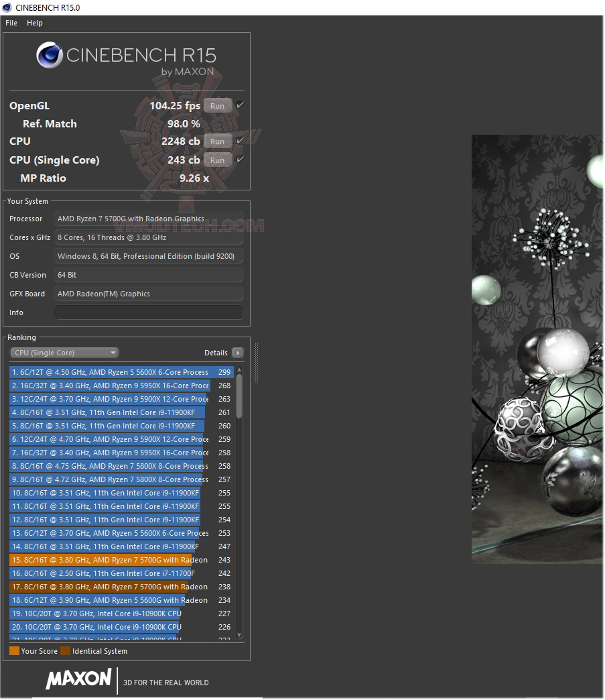The image size is (605, 700).
Task: Toggle the OpenGL test checkbox
Action: tap(240, 105)
